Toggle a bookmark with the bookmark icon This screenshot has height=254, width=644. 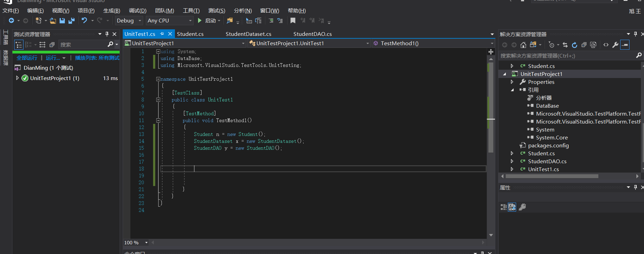tap(293, 21)
